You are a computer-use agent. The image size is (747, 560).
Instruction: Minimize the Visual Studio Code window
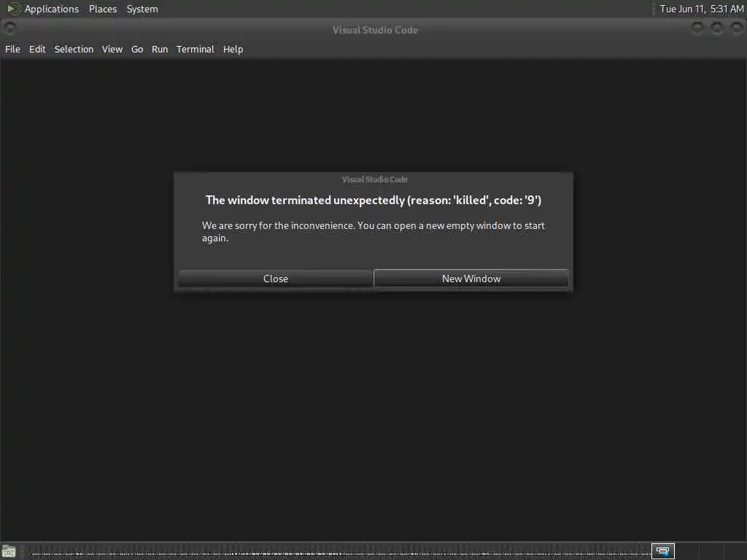(697, 29)
